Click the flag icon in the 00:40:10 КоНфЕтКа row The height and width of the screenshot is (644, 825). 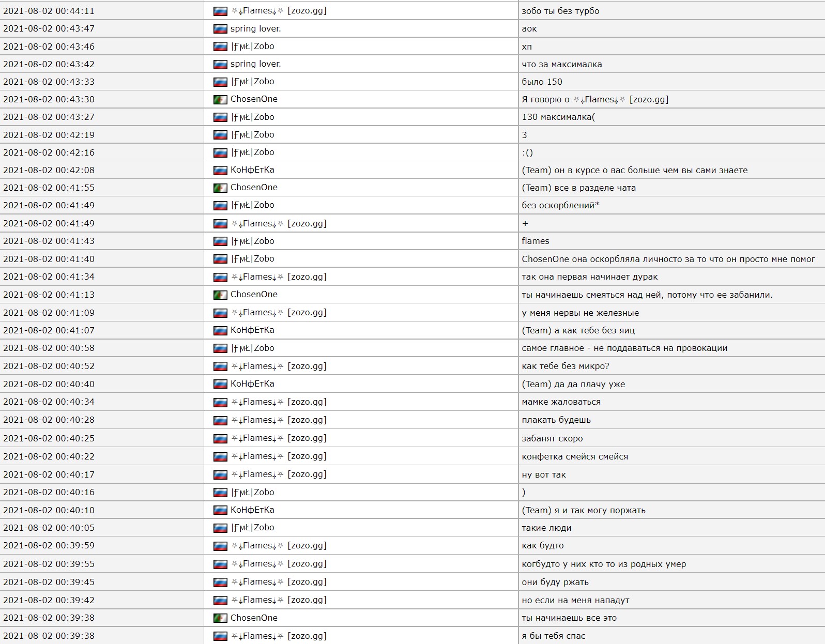(220, 510)
